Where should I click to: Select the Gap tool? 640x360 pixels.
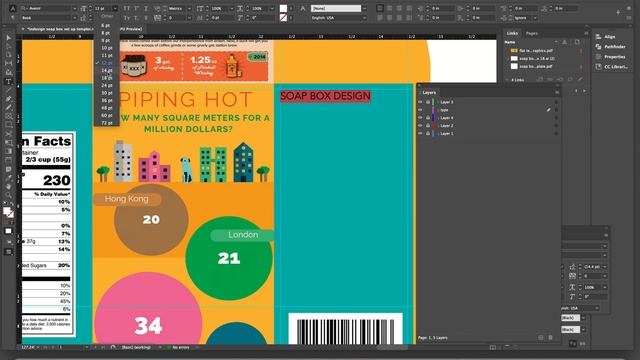pos(9,63)
